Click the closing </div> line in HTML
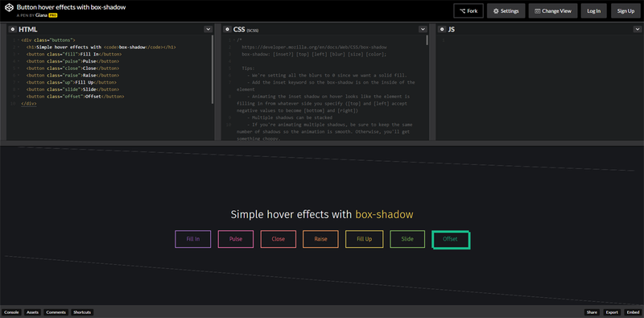The width and height of the screenshot is (644, 318). pyautogui.click(x=29, y=104)
